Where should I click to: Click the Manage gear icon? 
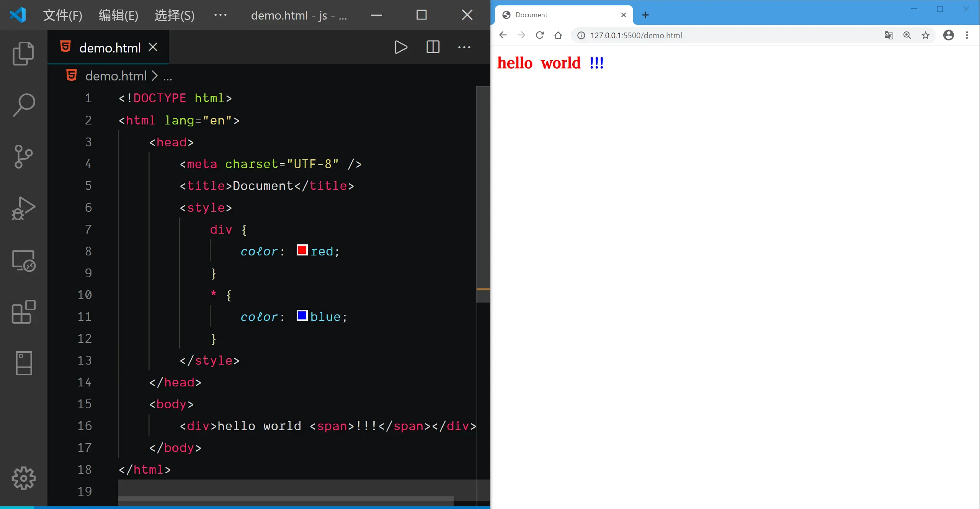[x=23, y=478]
